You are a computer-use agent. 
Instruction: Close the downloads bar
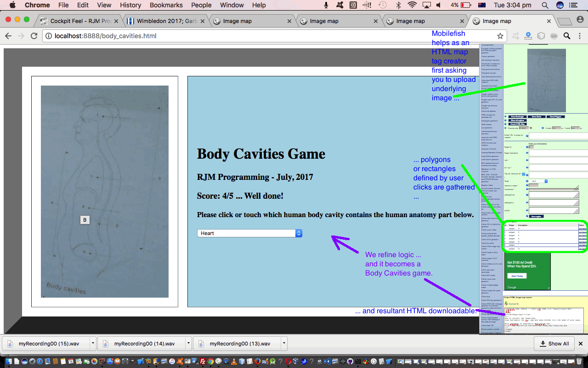(x=580, y=344)
